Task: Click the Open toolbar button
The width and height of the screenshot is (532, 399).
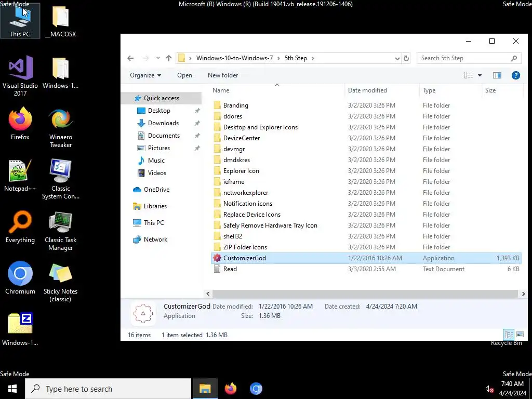Action: coord(184,75)
